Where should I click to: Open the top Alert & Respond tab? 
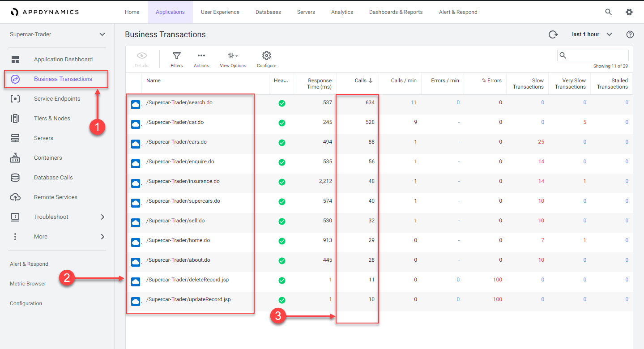[458, 12]
